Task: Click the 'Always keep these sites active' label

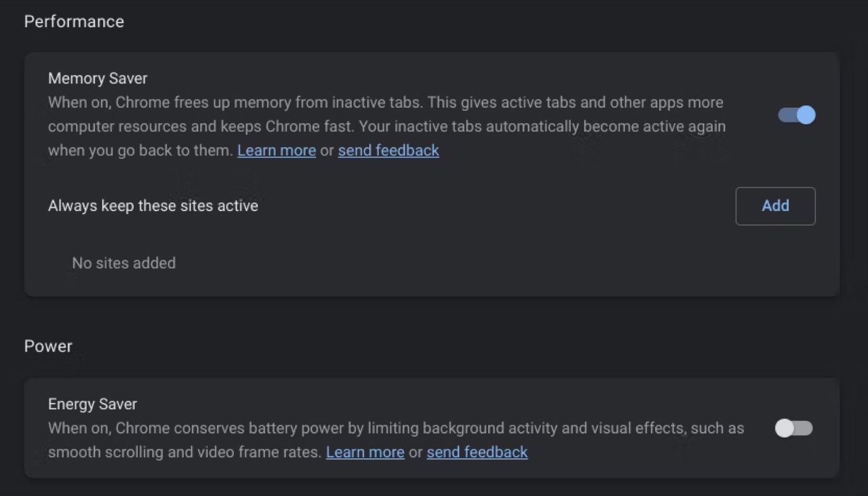Action: coord(153,206)
